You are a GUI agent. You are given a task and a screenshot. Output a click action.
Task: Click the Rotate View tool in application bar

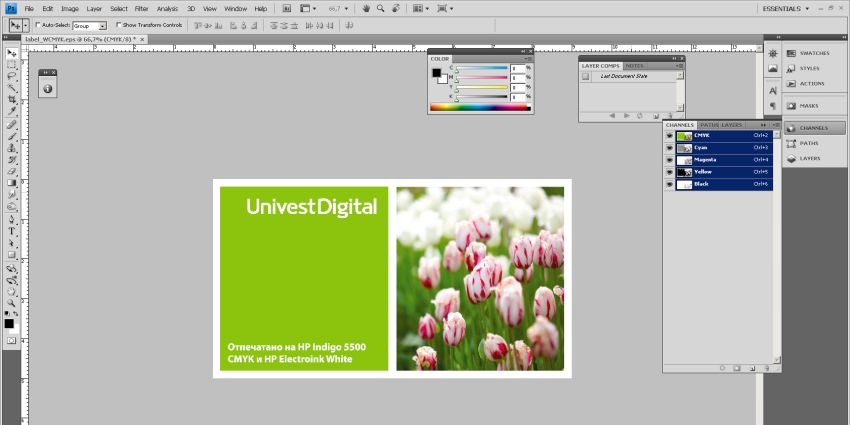396,8
